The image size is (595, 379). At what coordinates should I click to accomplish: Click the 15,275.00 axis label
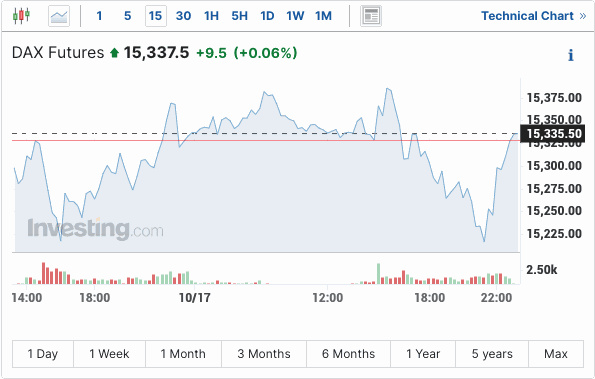tap(554, 189)
